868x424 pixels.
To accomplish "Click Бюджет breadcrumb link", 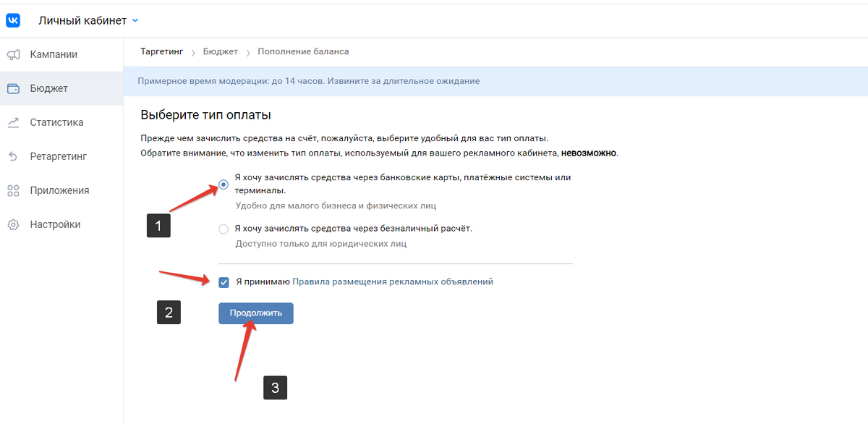I will coord(221,52).
